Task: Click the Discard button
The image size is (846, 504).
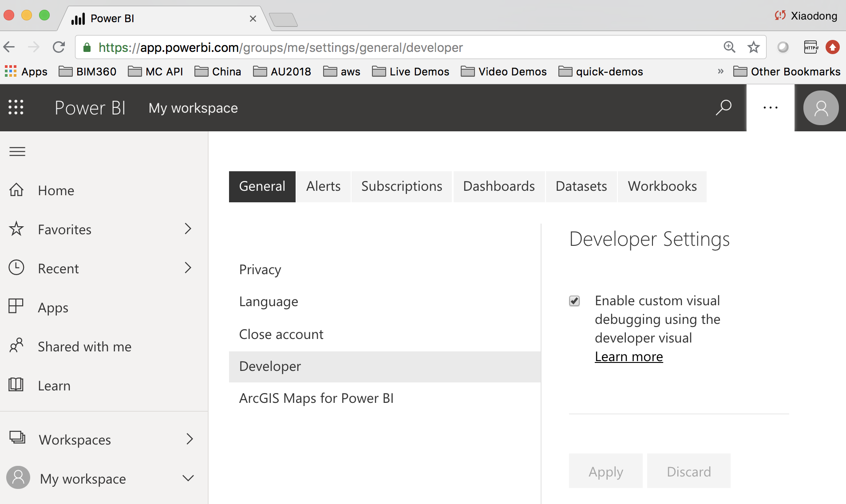Action: click(689, 471)
